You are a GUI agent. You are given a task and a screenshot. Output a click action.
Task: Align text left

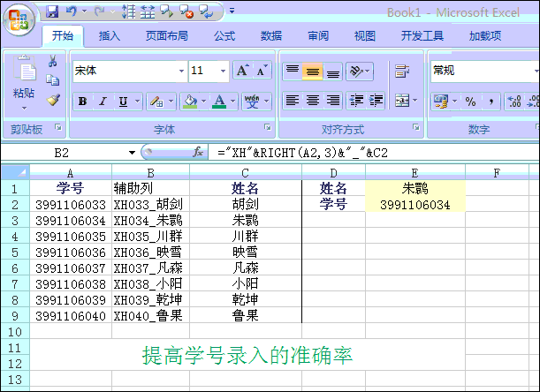click(x=293, y=101)
